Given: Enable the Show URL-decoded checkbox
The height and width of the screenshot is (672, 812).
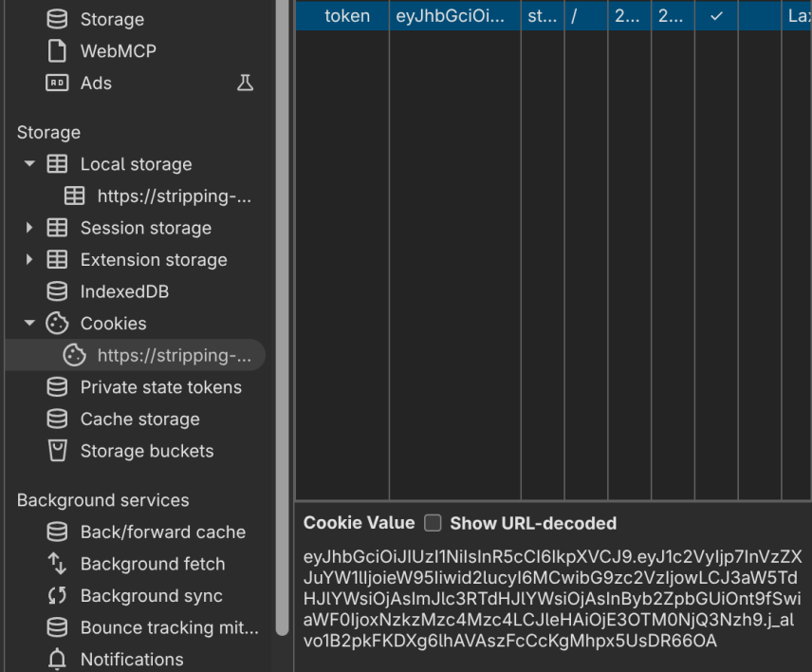Looking at the screenshot, I should tap(433, 523).
